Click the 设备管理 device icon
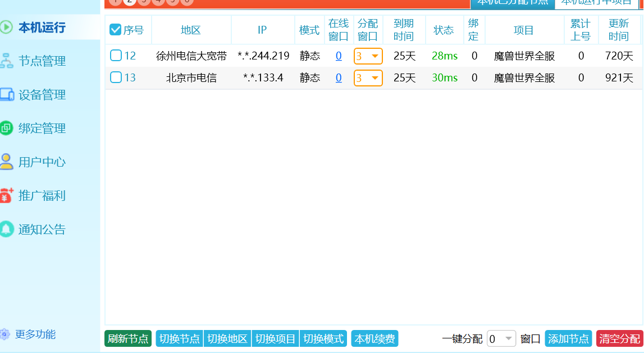The height and width of the screenshot is (353, 644). click(7, 94)
